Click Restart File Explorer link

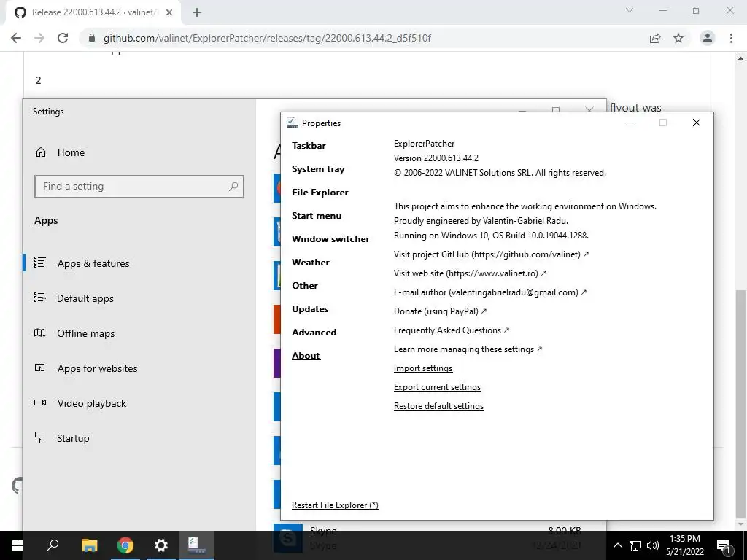click(335, 505)
